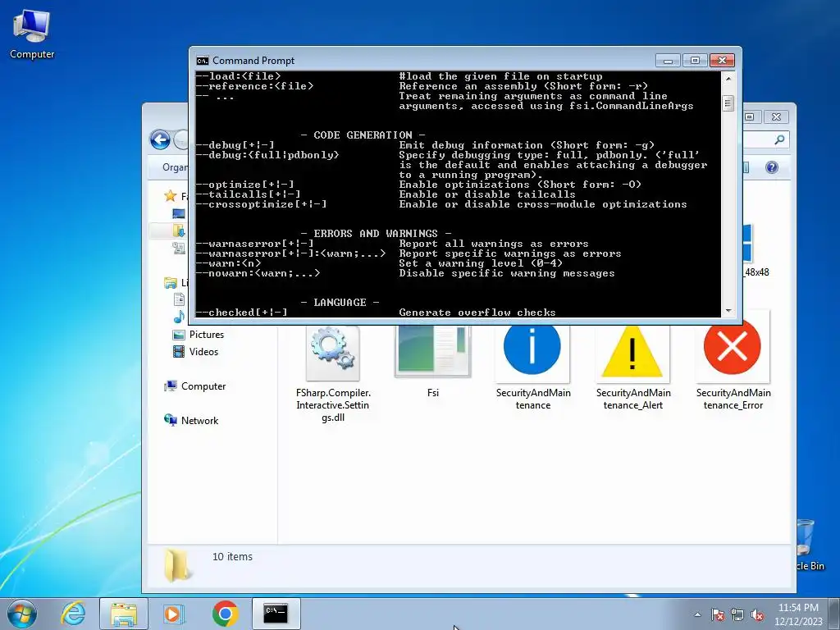This screenshot has width=840, height=630.
Task: Click '10 items' status text
Action: coord(232,557)
